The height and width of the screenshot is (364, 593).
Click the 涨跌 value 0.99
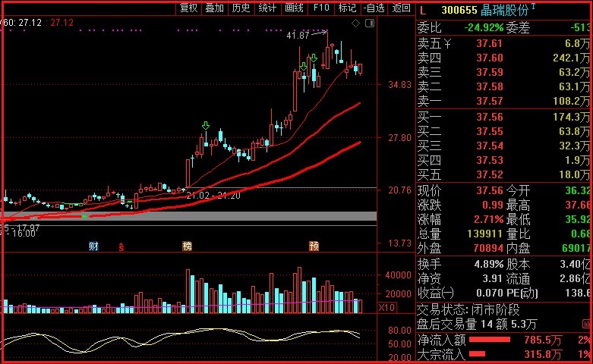(493, 205)
